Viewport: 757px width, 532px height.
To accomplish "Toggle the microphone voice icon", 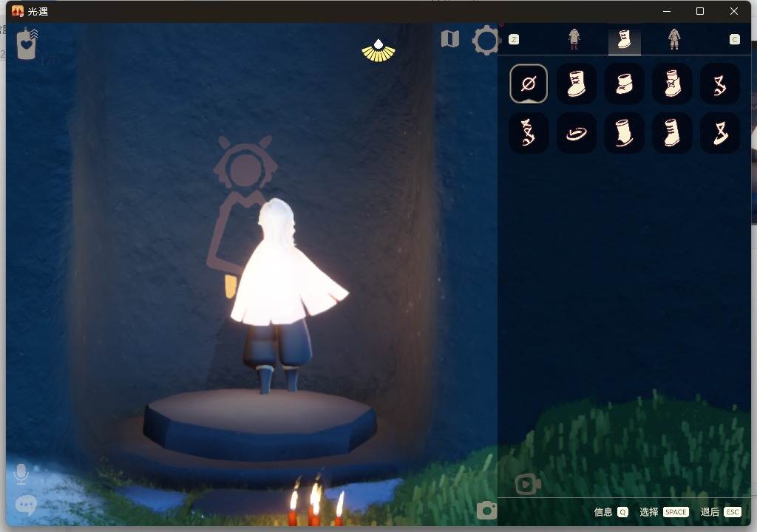I will coord(21,474).
